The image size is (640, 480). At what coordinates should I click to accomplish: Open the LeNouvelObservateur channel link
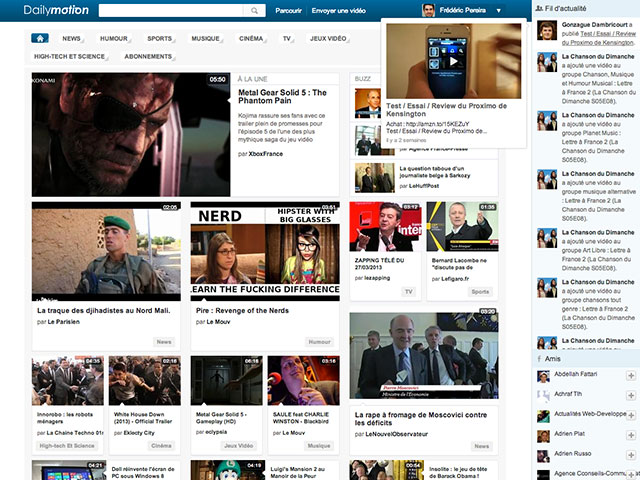click(x=397, y=434)
